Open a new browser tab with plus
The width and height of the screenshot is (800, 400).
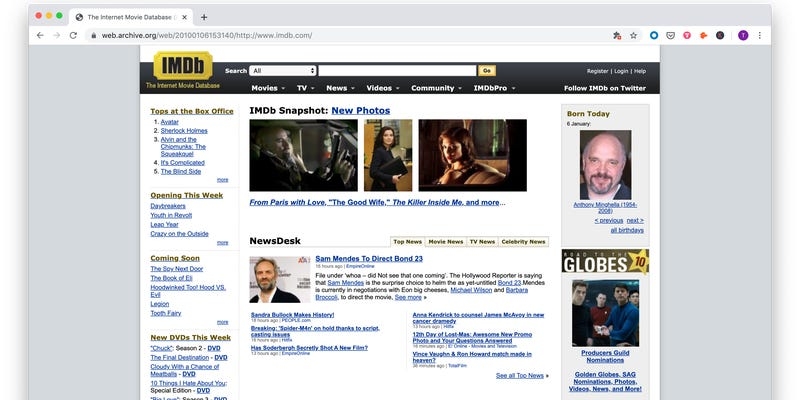(x=204, y=17)
